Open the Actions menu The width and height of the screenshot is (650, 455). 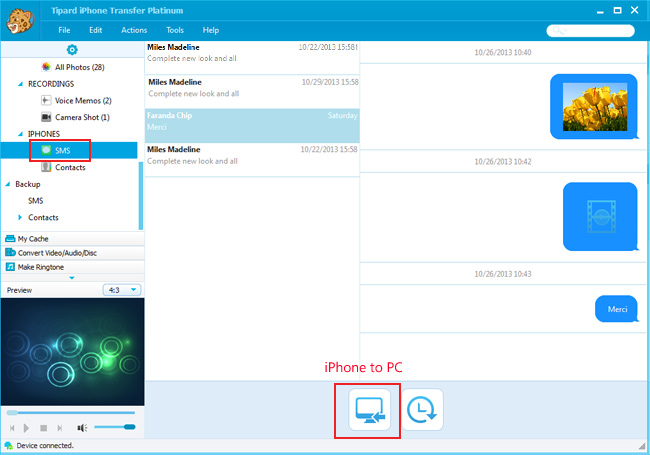[134, 30]
